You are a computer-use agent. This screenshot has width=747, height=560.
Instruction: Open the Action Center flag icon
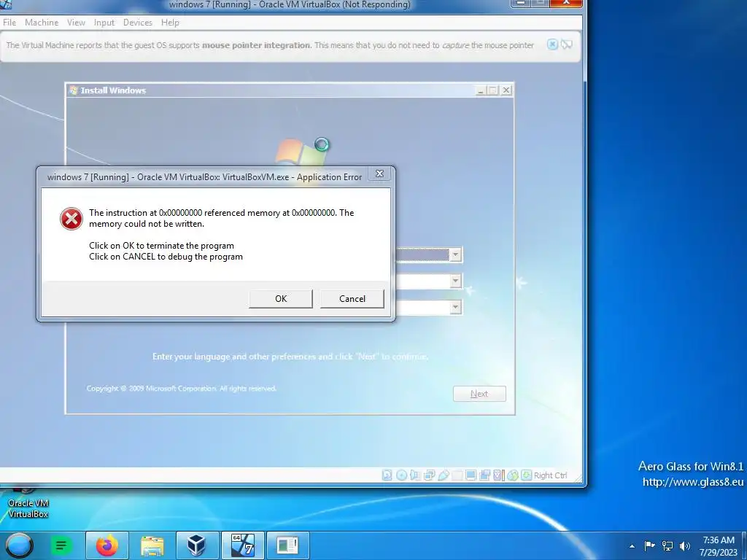(649, 545)
